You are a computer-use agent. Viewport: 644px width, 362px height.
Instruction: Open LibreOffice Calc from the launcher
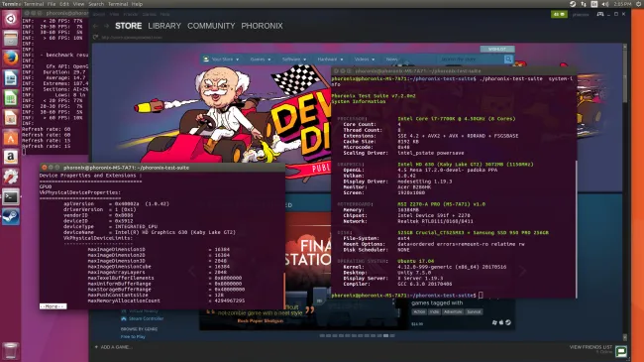(11, 98)
